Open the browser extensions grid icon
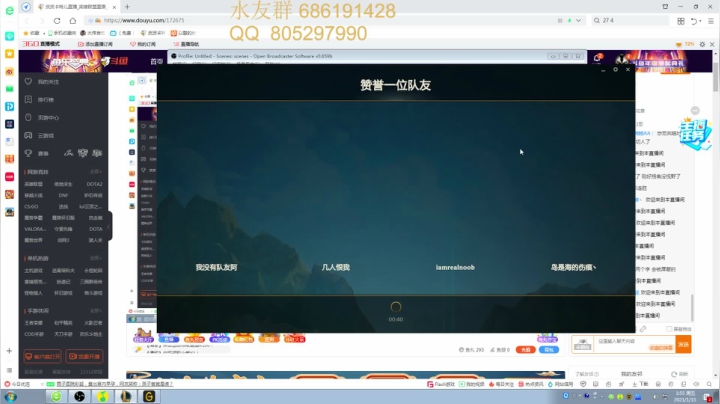 click(x=681, y=21)
